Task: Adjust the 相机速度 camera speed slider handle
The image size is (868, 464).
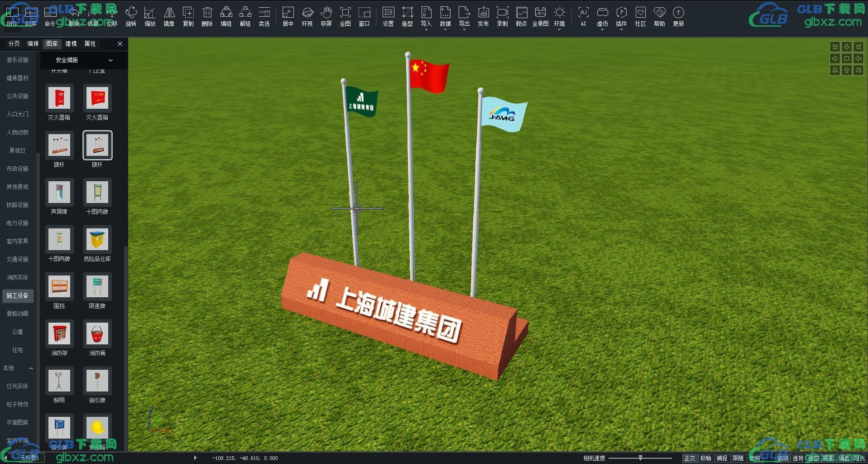Action: pyautogui.click(x=640, y=458)
